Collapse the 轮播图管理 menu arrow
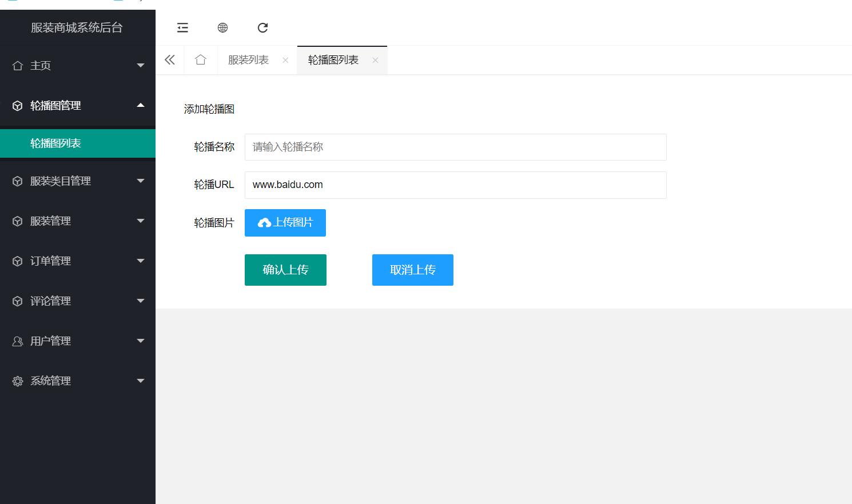This screenshot has height=504, width=852. coord(141,105)
